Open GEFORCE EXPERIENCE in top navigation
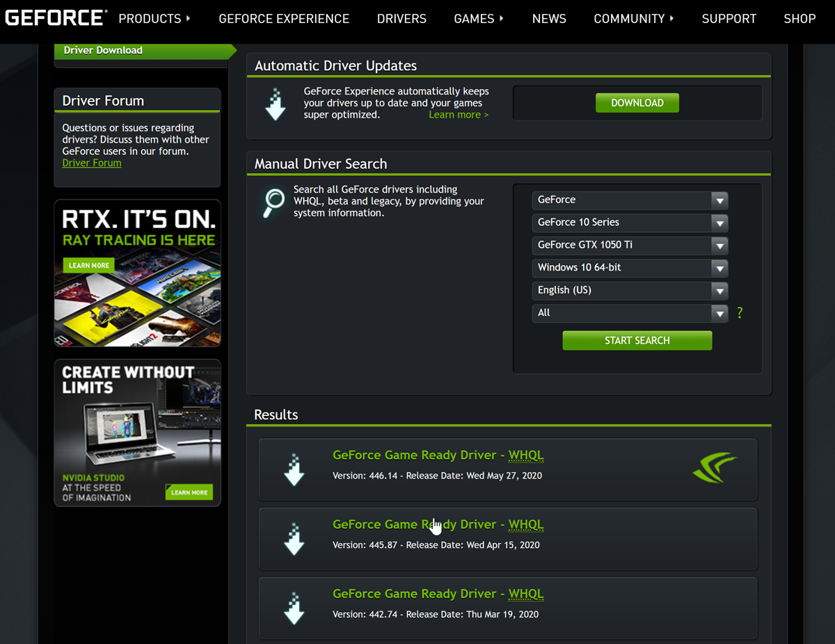 [x=284, y=19]
